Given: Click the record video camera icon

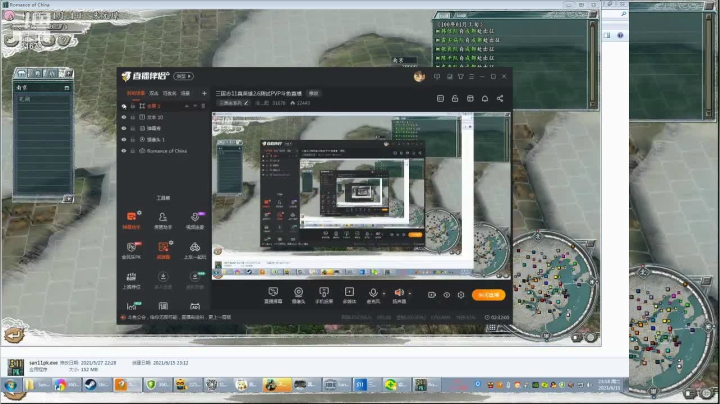Looking at the screenshot, I should [432, 295].
